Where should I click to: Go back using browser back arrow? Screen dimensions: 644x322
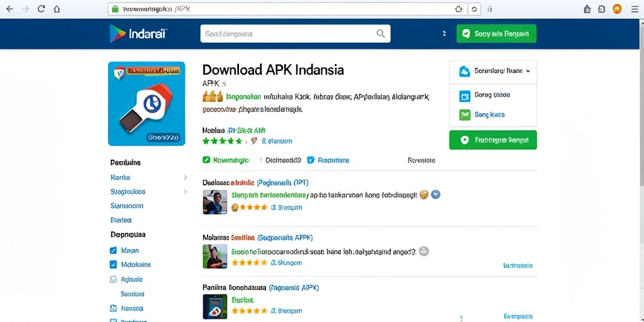coord(9,9)
